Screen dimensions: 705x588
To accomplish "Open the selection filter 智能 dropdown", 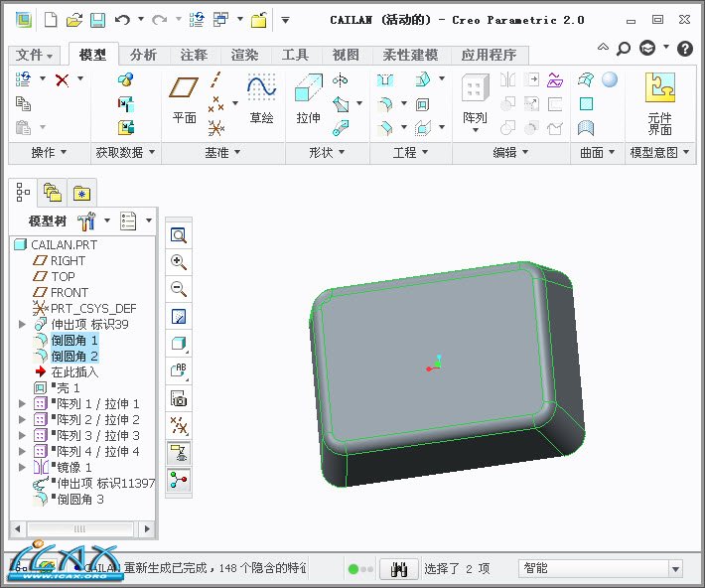I will (675, 569).
